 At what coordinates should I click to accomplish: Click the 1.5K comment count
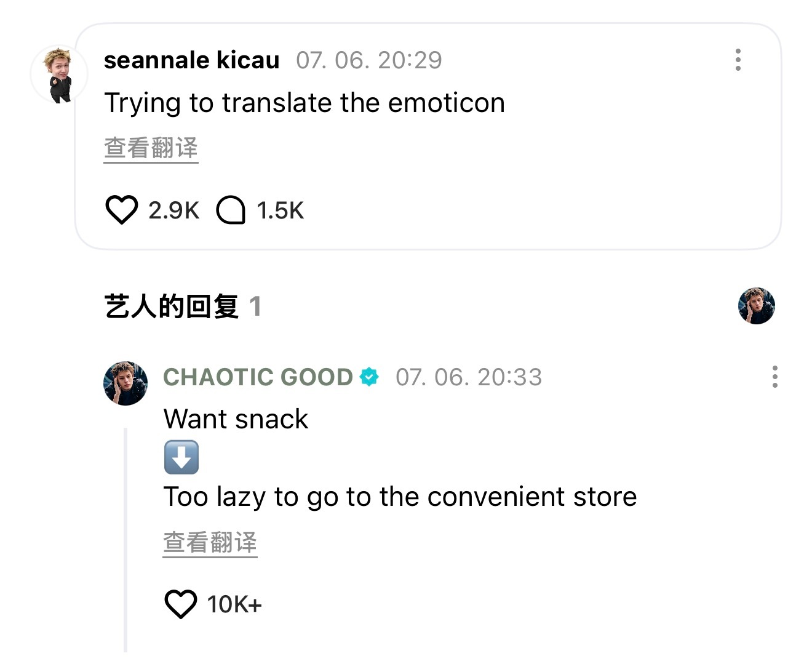(281, 210)
